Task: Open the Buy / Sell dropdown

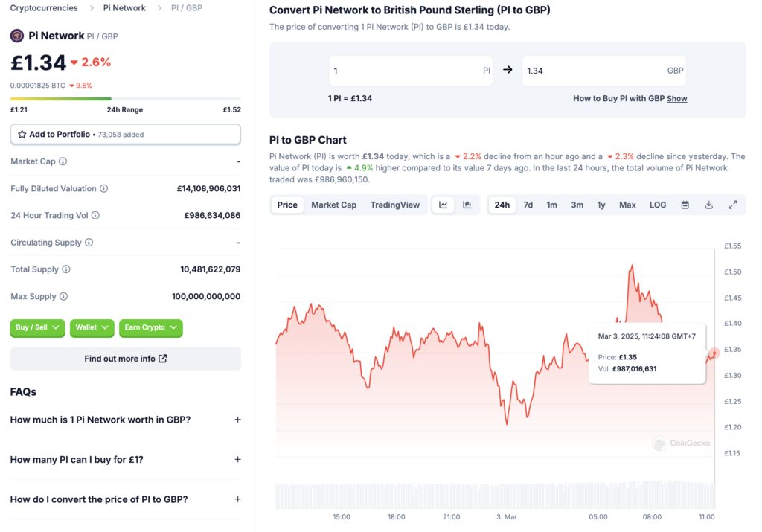Action: tap(37, 327)
